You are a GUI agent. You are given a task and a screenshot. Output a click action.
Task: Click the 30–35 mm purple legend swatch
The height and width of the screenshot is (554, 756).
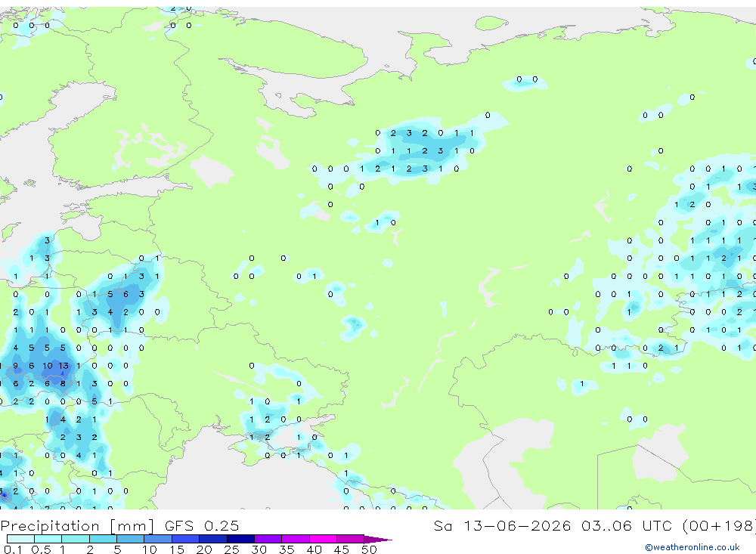pos(268,539)
